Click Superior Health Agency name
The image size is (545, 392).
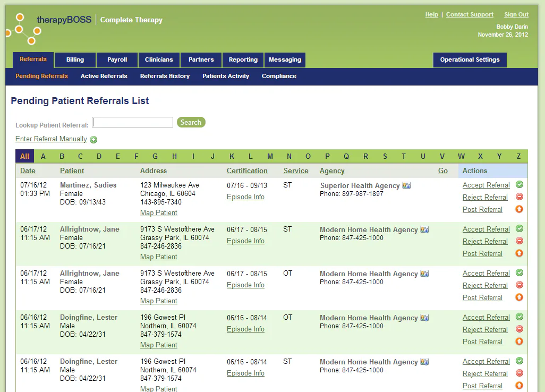point(360,185)
